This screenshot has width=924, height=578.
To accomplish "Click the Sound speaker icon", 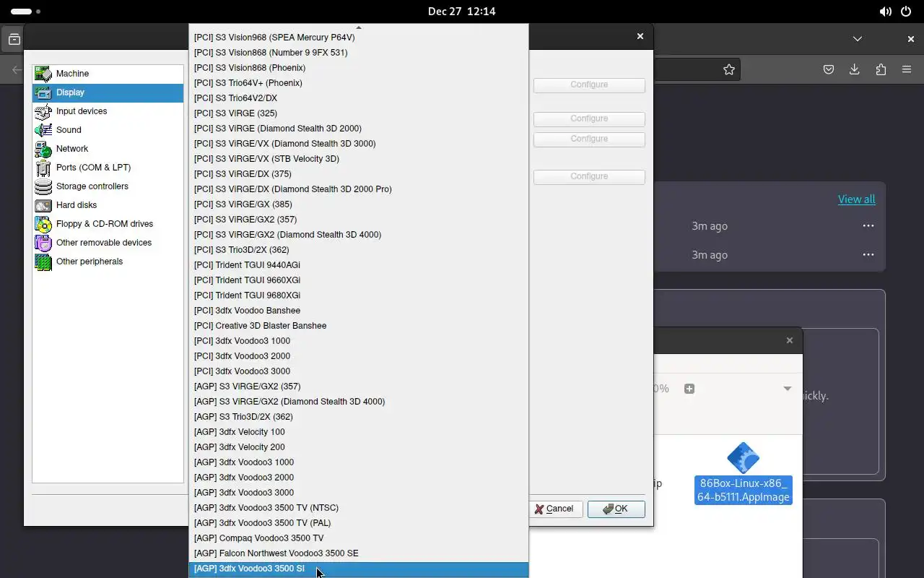I will (x=43, y=130).
